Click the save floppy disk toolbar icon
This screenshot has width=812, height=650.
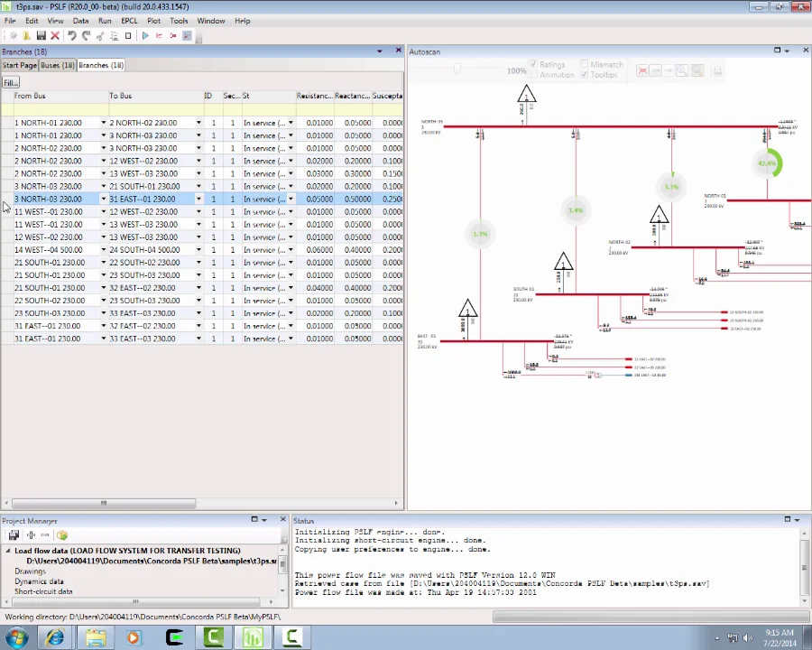click(x=41, y=36)
